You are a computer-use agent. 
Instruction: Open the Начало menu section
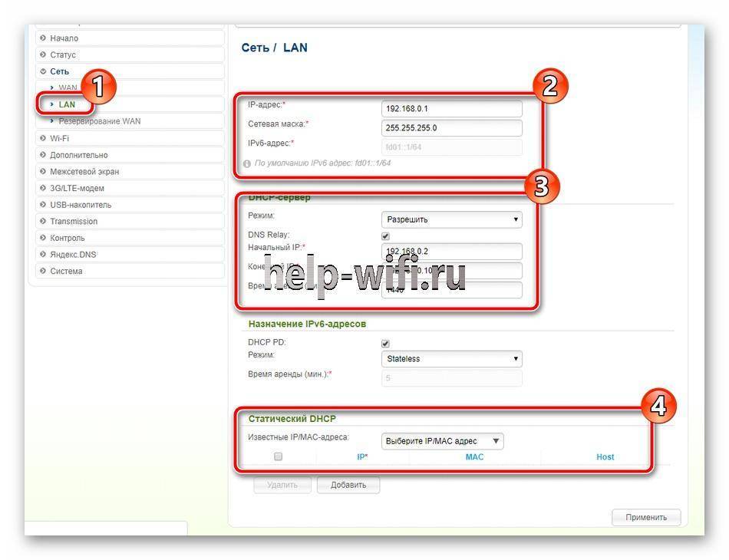coord(130,38)
